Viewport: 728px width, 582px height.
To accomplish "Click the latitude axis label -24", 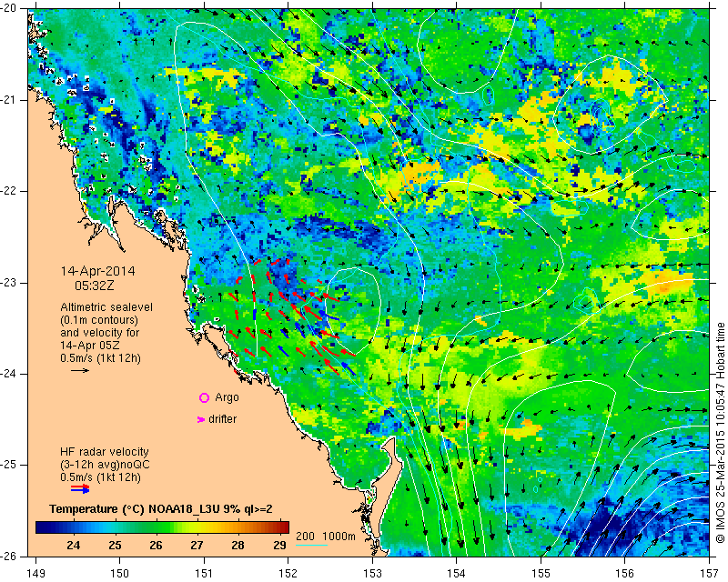I will 8,374.
